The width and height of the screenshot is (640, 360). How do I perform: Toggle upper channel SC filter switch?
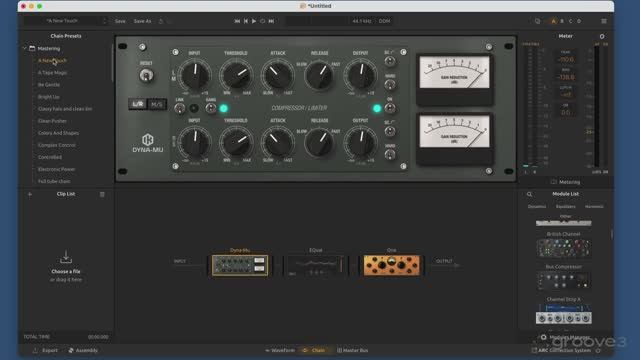(x=390, y=61)
